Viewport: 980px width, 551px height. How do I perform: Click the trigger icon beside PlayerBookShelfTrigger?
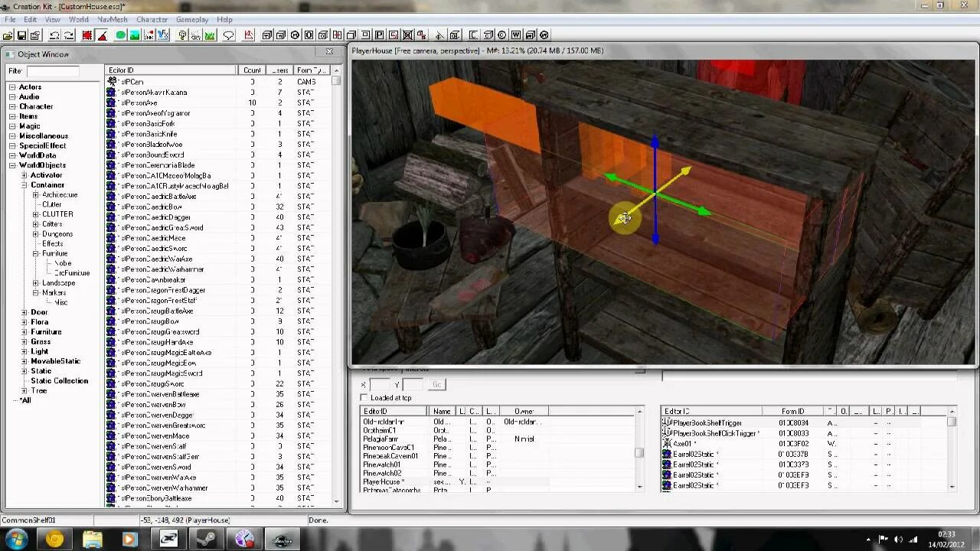click(667, 422)
